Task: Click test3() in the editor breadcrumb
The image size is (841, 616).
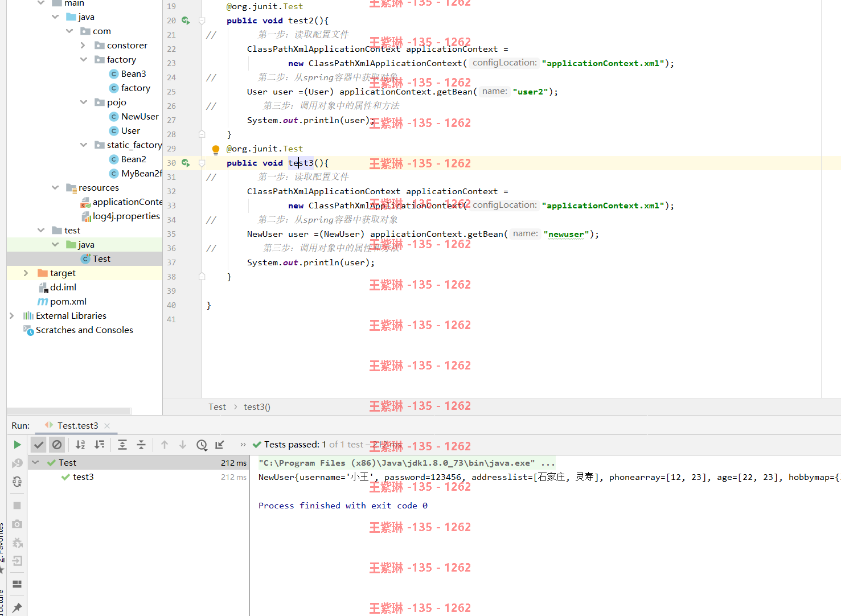Action: pyautogui.click(x=257, y=407)
